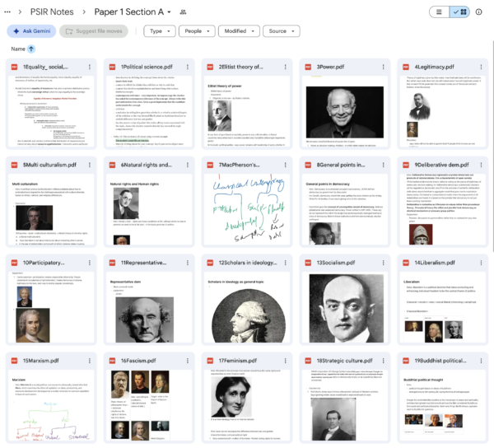The image size is (494, 448).
Task: Expand Paper 1 Section A folder menu
Action: [169, 12]
